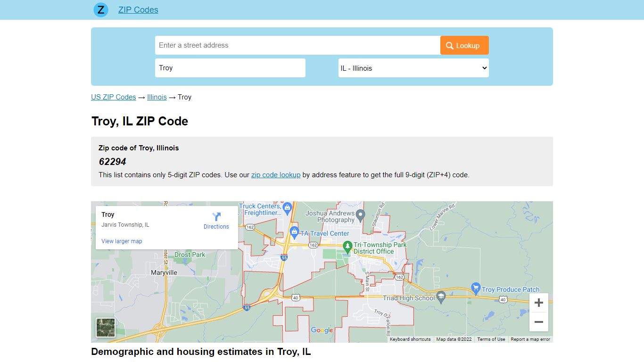Open Keyboard shortcuts on the map

410,339
